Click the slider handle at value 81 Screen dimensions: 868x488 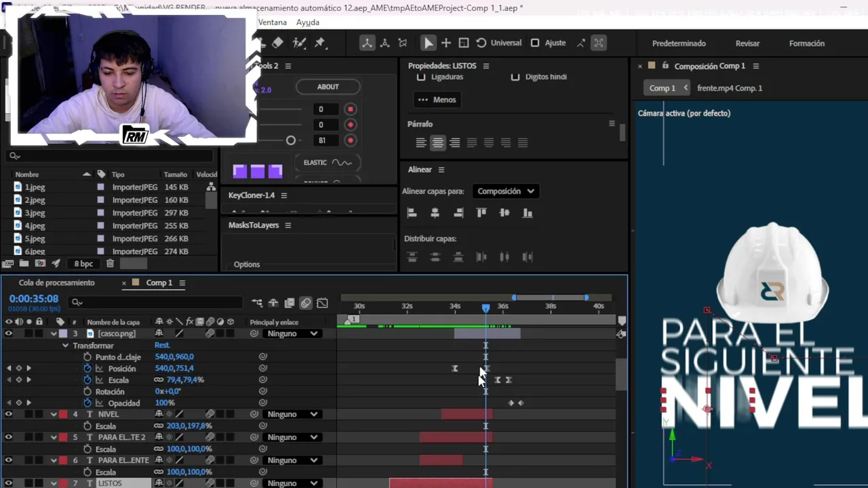(291, 140)
